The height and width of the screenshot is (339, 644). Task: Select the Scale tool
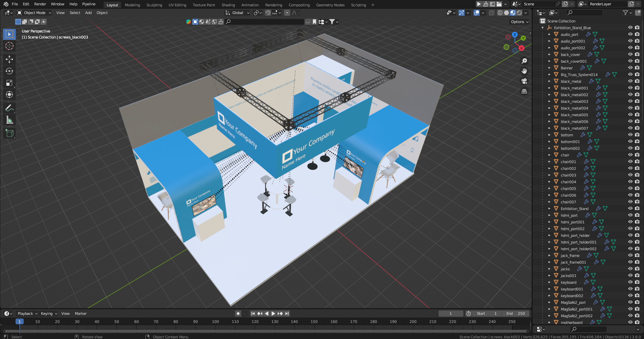tap(9, 83)
